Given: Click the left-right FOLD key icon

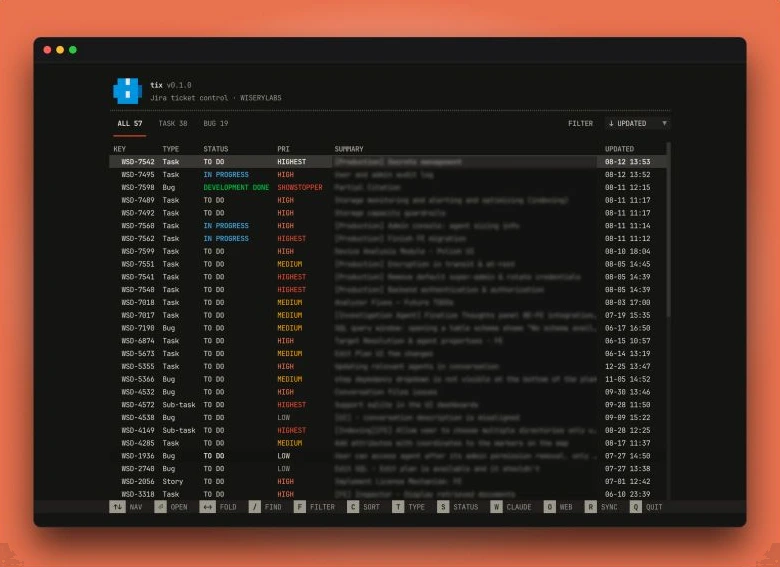Looking at the screenshot, I should point(207,507).
